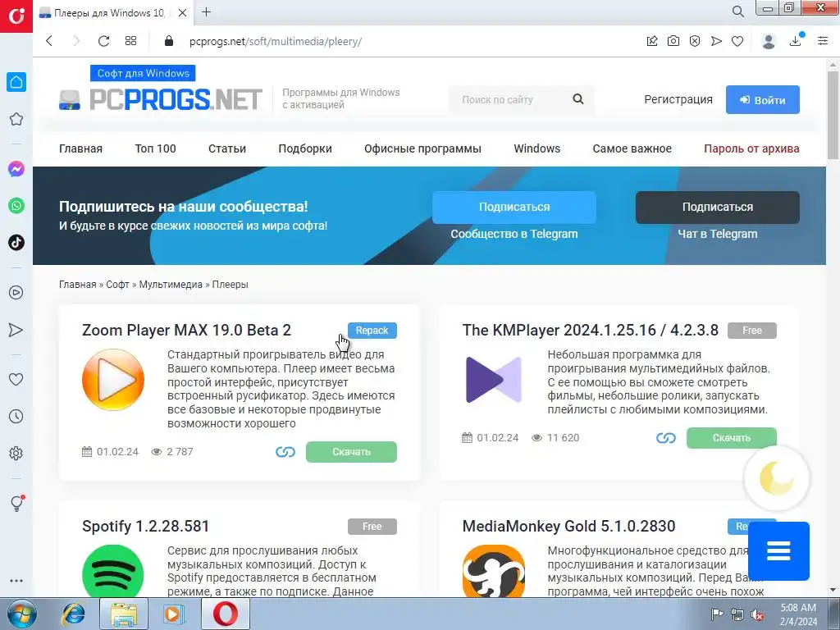Toggle dark mode with the moon button

click(776, 478)
